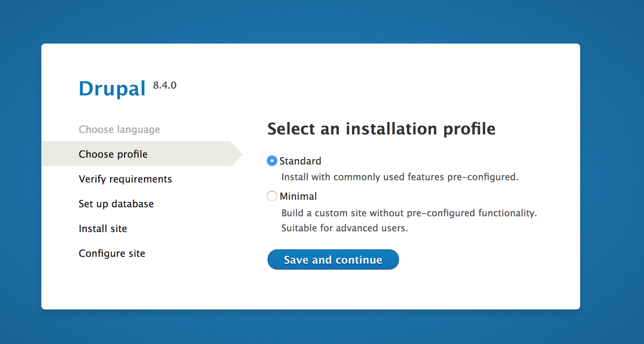Select the Standard installation profile radio button

272,161
